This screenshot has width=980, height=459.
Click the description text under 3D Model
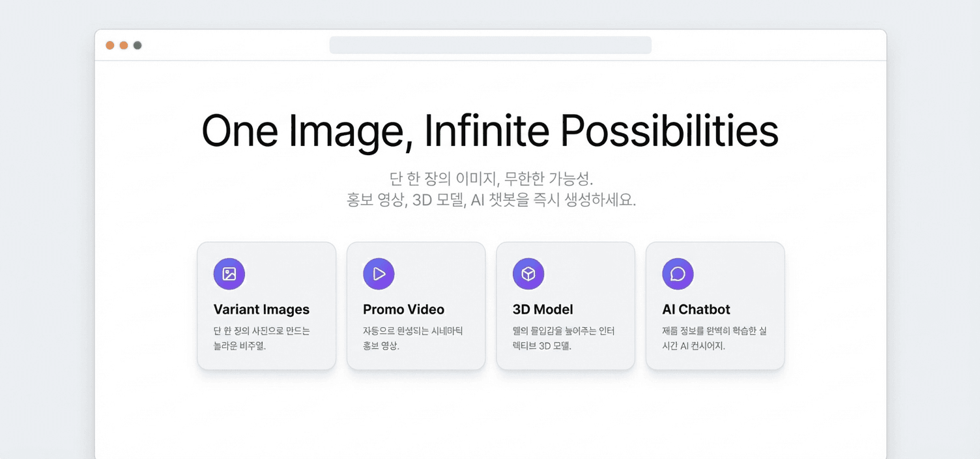click(x=564, y=338)
